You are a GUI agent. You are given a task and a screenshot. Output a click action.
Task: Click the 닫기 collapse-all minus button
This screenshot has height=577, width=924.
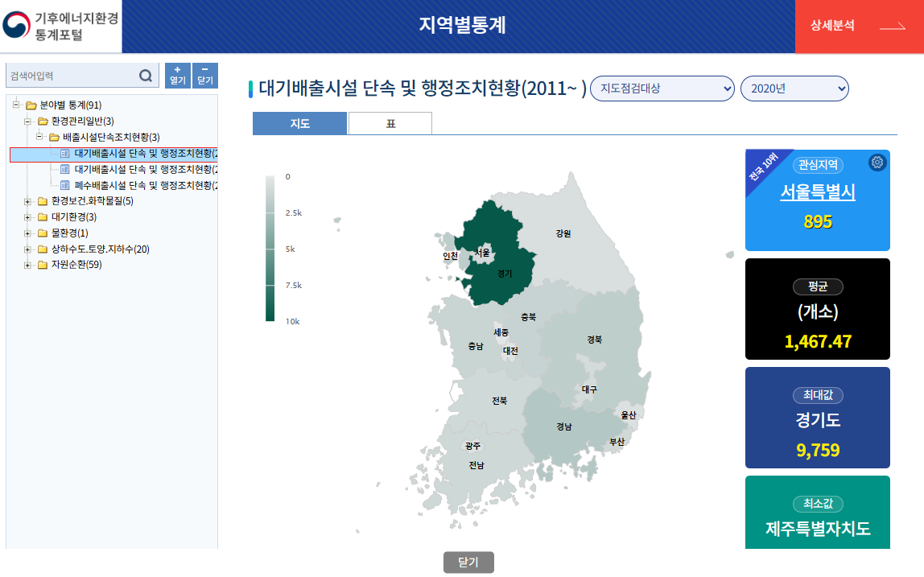click(x=205, y=76)
